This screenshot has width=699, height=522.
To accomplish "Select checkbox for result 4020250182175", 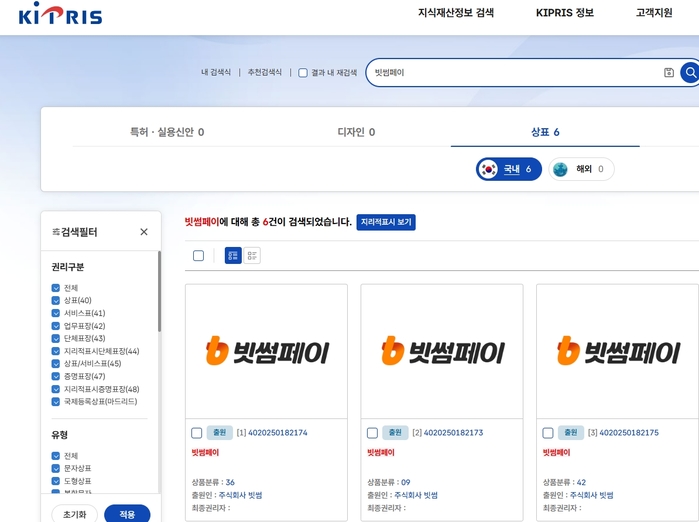I will pos(548,433).
